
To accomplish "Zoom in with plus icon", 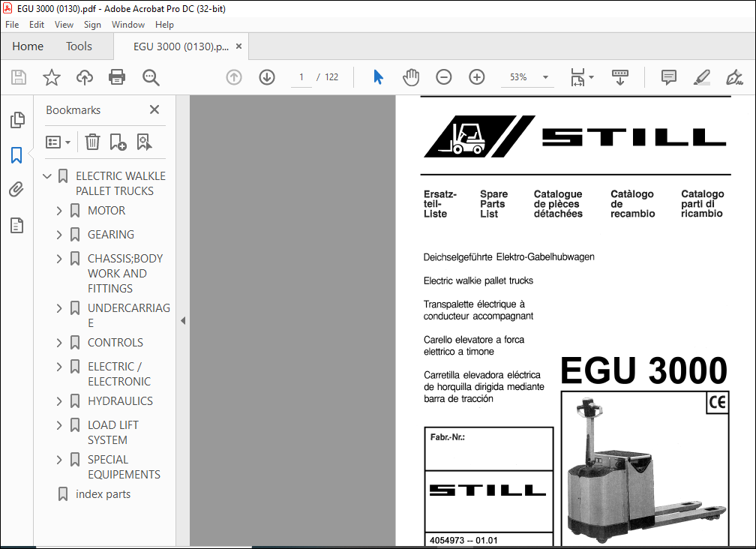I will pos(477,77).
